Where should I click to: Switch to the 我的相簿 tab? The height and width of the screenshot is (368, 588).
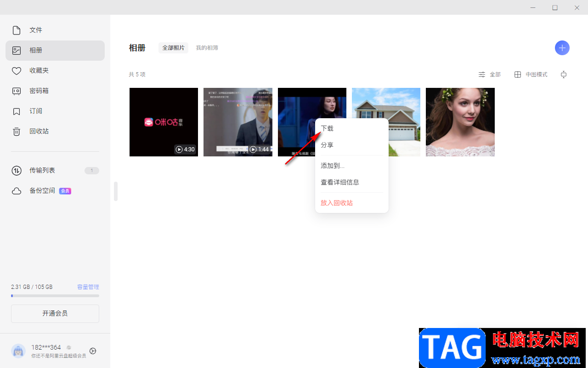(x=207, y=48)
